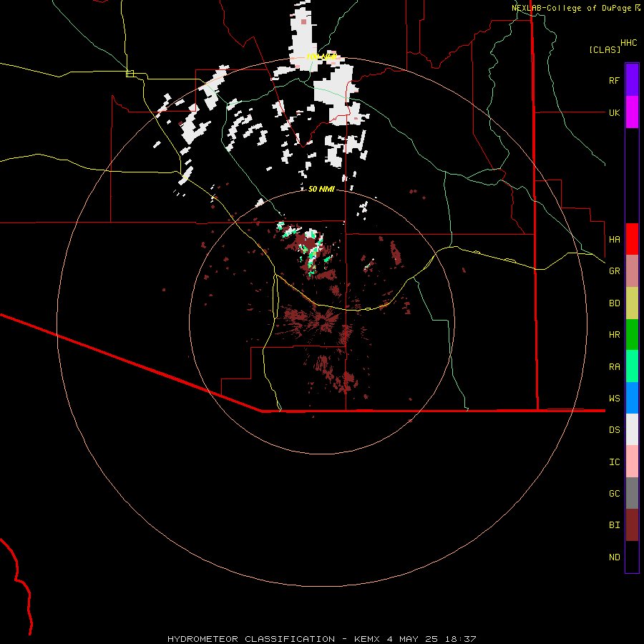Viewport: 644px width, 644px height.
Task: Click the HR green legend swatch
Action: (x=632, y=335)
